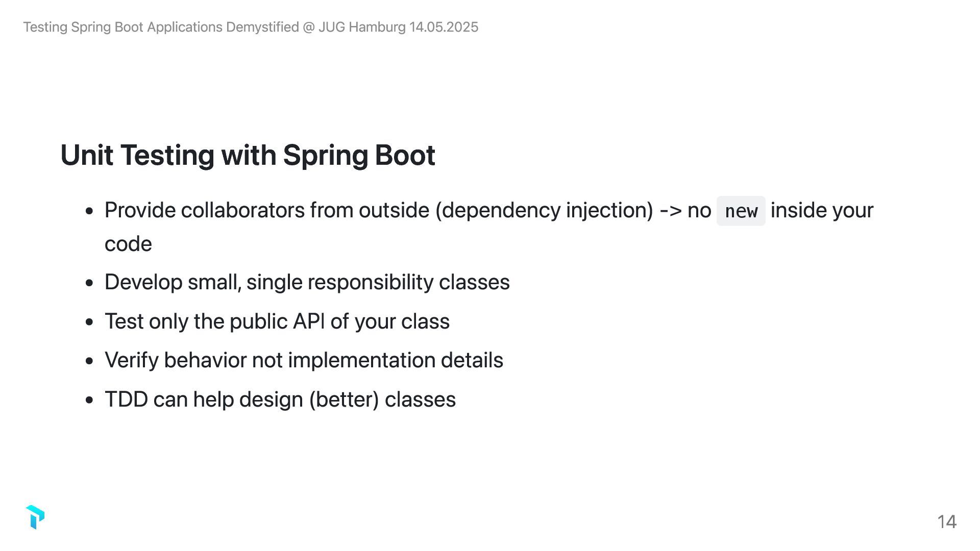Click the word "(better)" in the last bullet

point(344,399)
